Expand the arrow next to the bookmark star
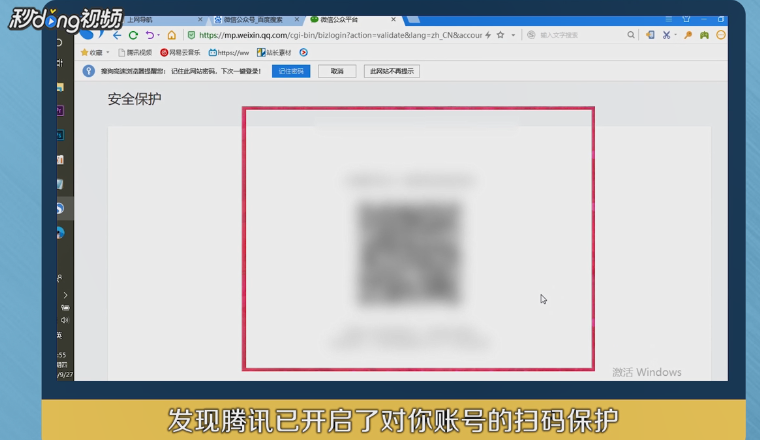The width and height of the screenshot is (760, 440). [513, 35]
